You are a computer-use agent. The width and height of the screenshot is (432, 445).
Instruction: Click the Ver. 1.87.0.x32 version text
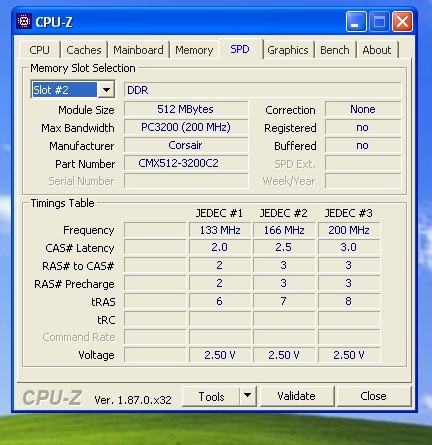point(133,400)
